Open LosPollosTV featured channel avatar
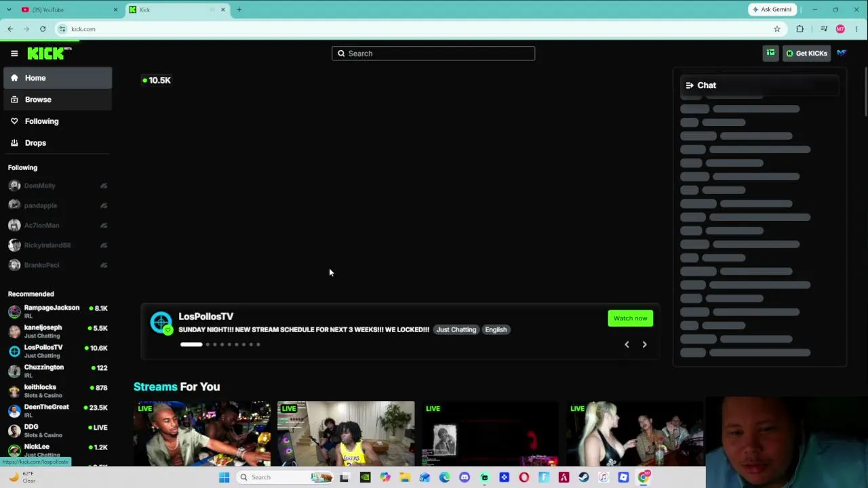 (x=161, y=323)
